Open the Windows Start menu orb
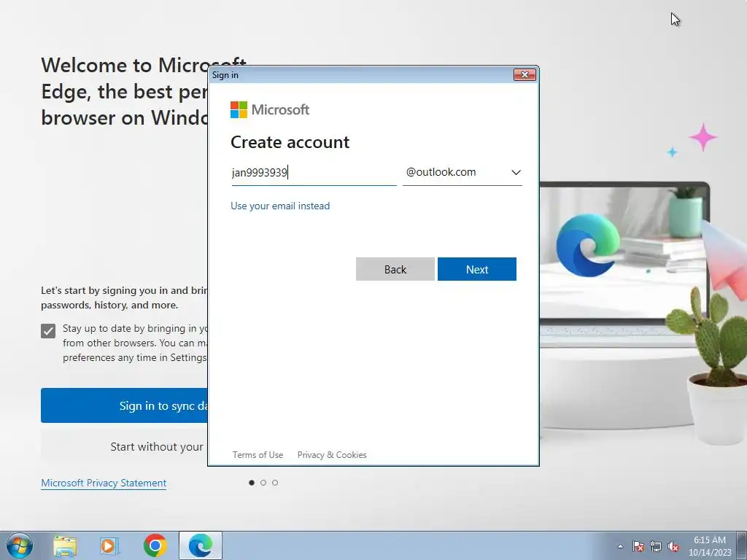The image size is (747, 560). coord(20,545)
